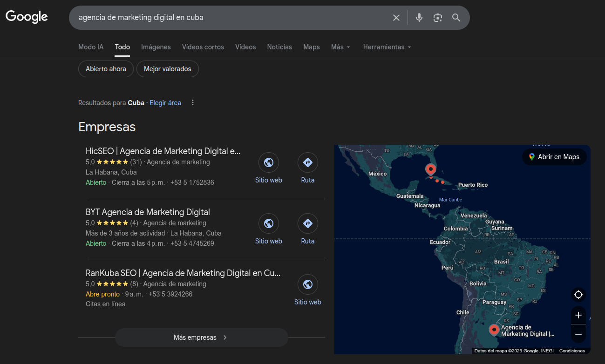The height and width of the screenshot is (364, 605).
Task: Open Google Lens image search
Action: (x=437, y=17)
